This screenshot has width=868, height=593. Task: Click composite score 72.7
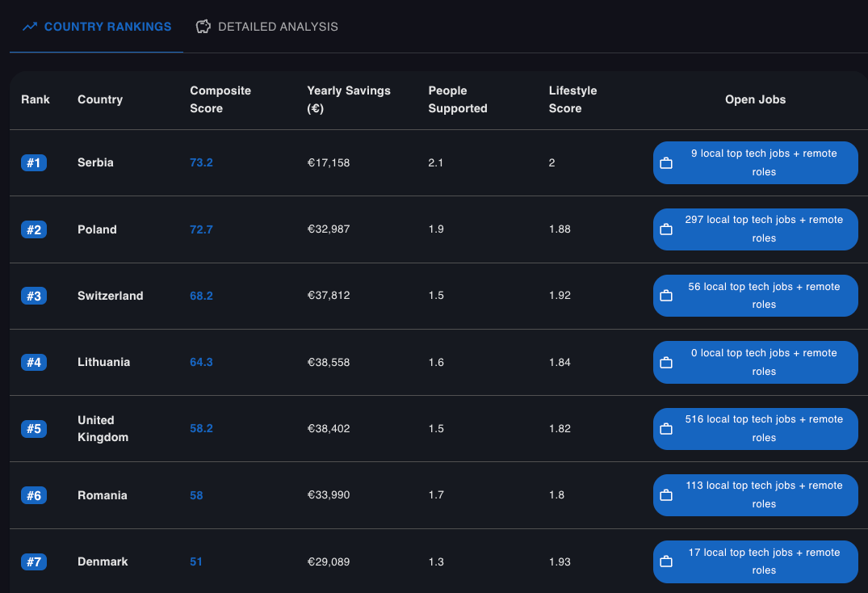pyautogui.click(x=202, y=229)
